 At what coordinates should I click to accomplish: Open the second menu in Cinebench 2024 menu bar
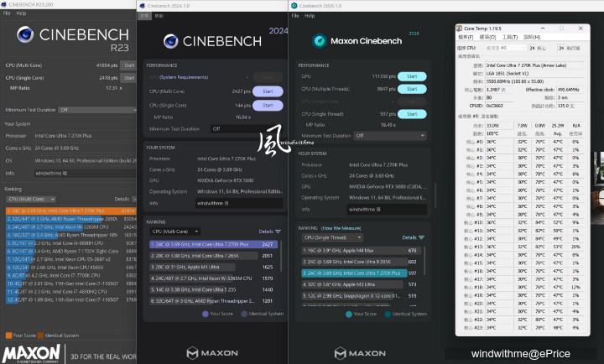tap(159, 16)
